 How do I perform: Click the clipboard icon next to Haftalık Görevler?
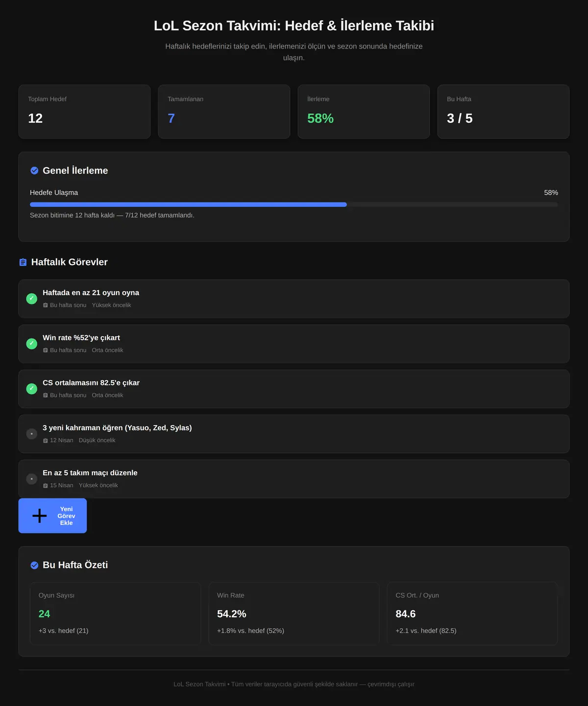(23, 262)
